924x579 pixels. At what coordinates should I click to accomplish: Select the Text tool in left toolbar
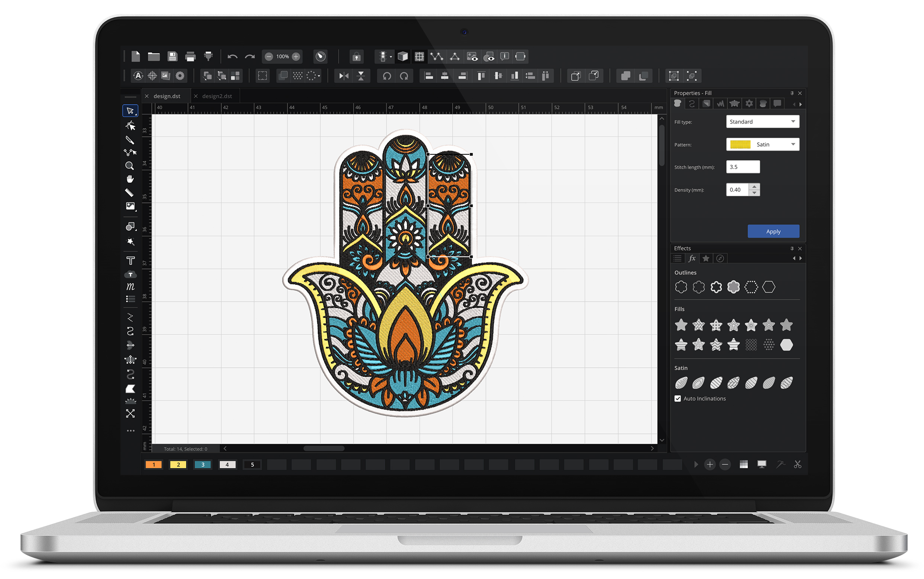pos(130,261)
